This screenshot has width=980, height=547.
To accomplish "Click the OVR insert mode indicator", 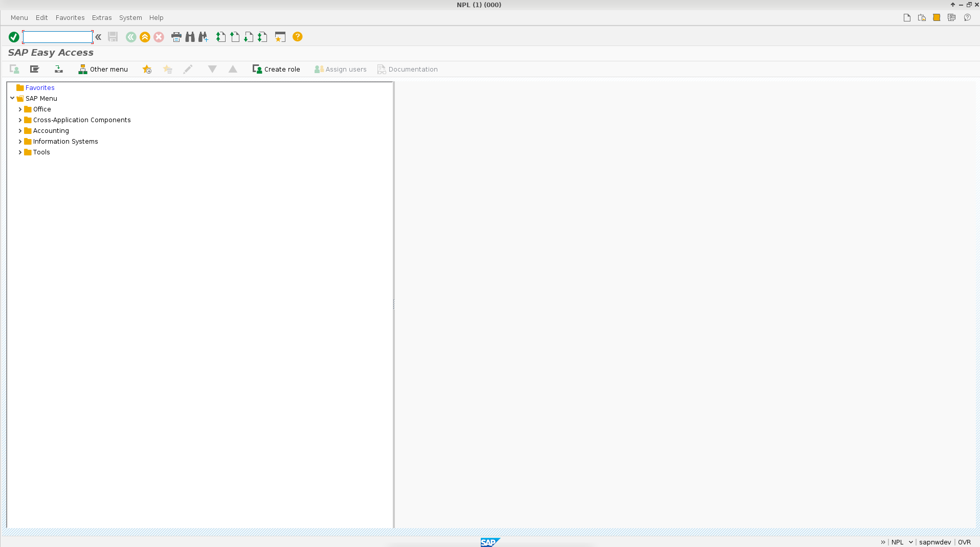I will click(x=964, y=542).
